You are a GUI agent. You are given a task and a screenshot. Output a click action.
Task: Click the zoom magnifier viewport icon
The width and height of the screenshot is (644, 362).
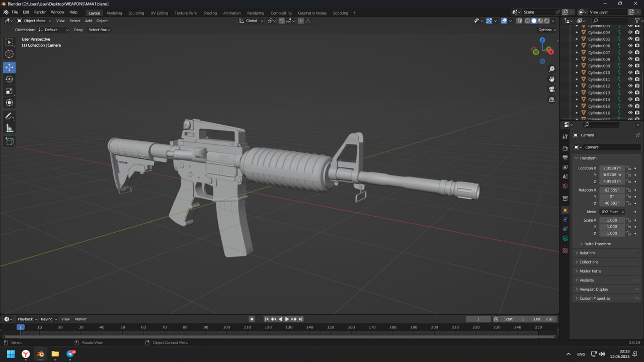(552, 69)
